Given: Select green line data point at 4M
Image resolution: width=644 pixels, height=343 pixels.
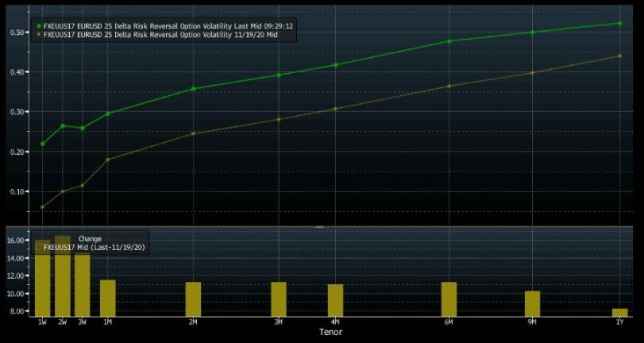Looking at the screenshot, I should (336, 65).
